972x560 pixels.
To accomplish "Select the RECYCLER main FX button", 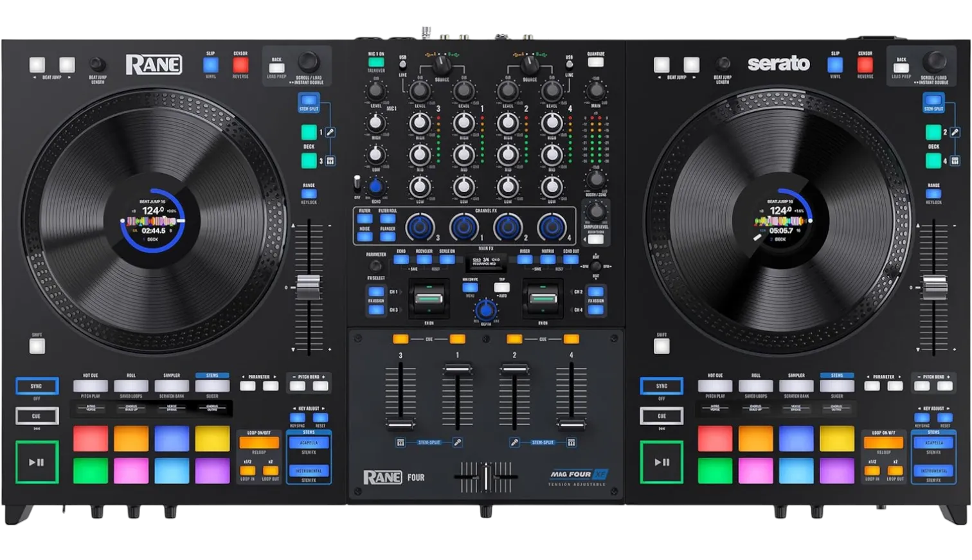I will point(424,260).
